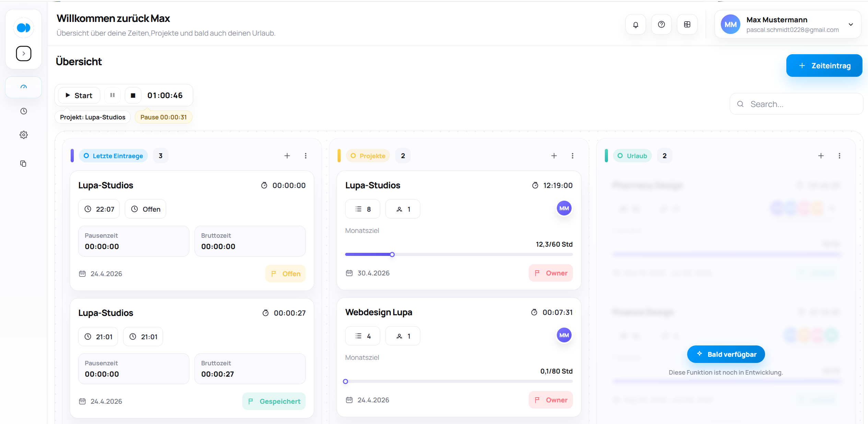
Task: Open Max Mustermann account dropdown
Action: pos(851,25)
